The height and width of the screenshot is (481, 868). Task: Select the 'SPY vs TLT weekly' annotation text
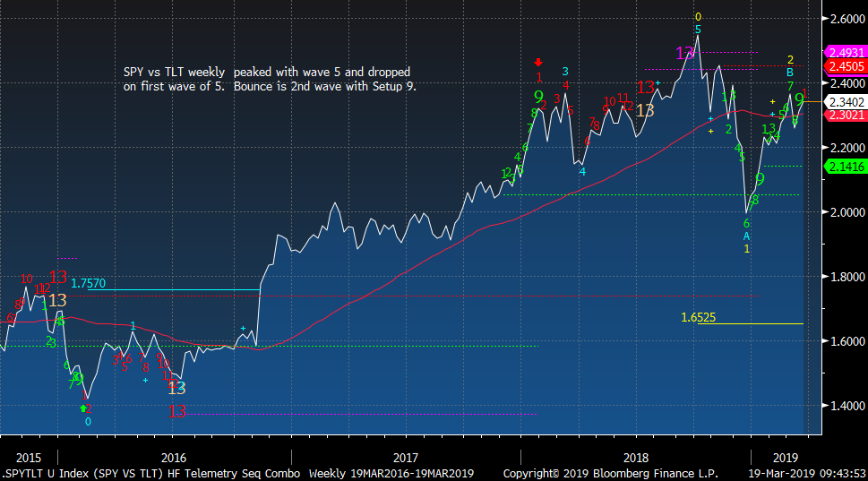pyautogui.click(x=175, y=72)
